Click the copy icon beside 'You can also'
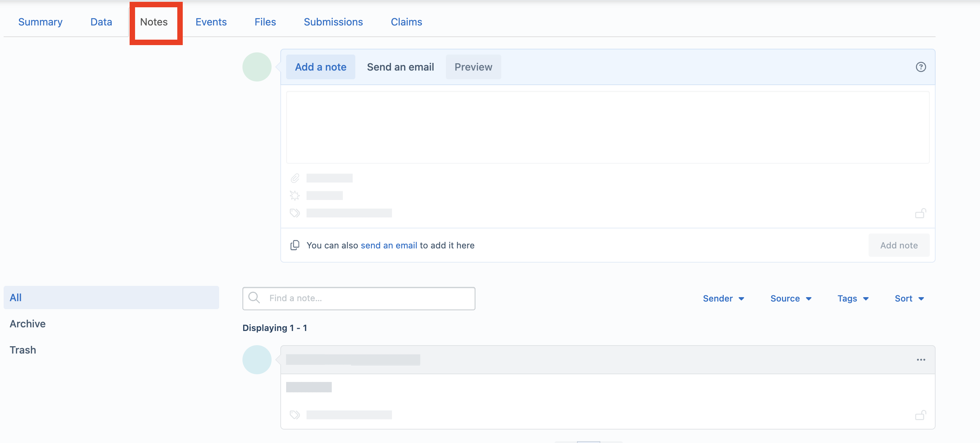This screenshot has height=443, width=980. [295, 245]
